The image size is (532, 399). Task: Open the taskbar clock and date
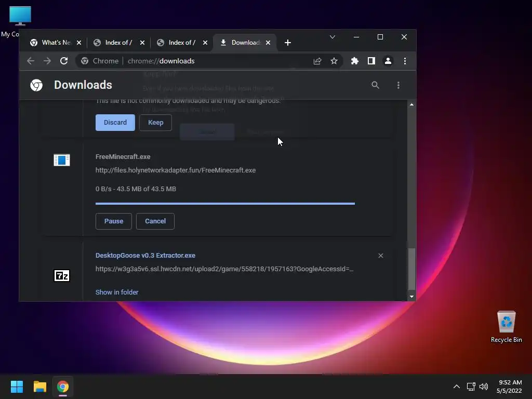[x=509, y=387]
